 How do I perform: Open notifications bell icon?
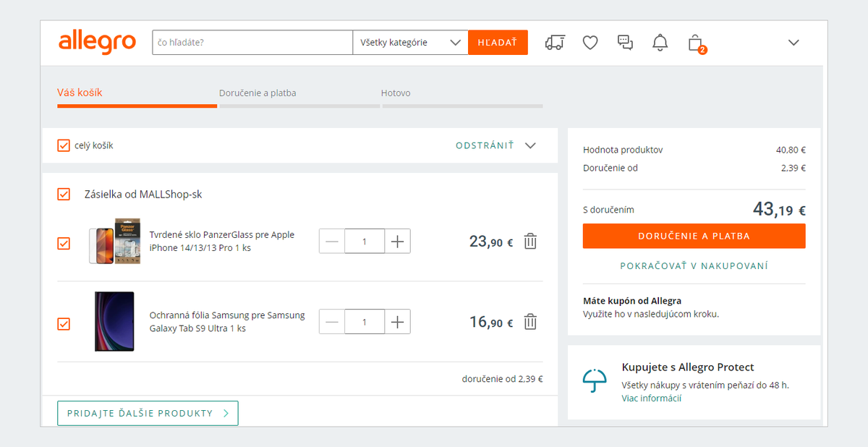point(660,43)
